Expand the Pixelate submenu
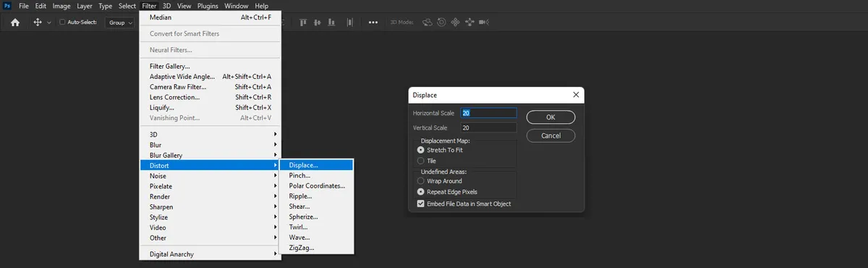The height and width of the screenshot is (268, 868). (210, 186)
